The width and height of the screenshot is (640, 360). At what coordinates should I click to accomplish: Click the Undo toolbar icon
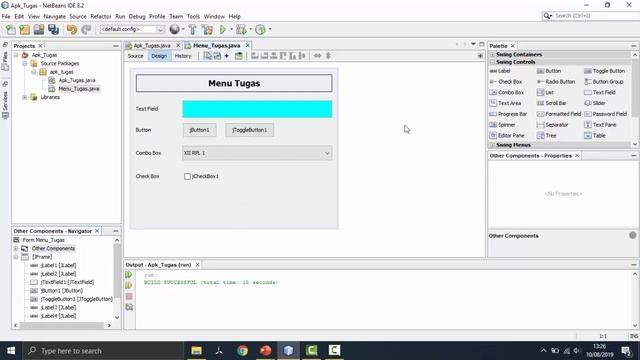click(72, 29)
